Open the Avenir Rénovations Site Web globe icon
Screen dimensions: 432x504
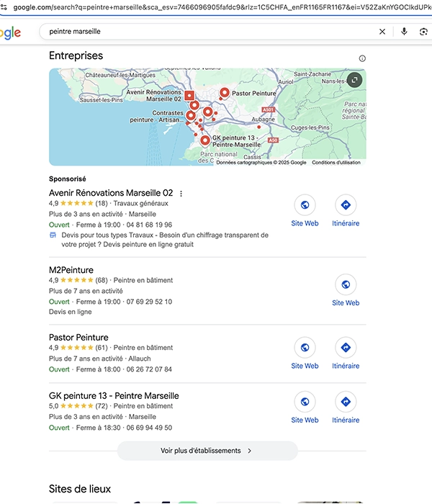coord(305,204)
